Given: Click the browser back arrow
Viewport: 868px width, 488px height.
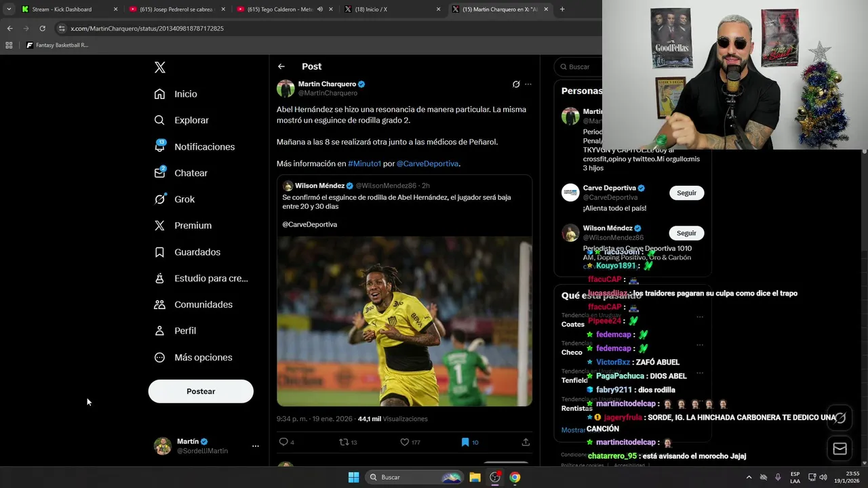Looking at the screenshot, I should (9, 28).
